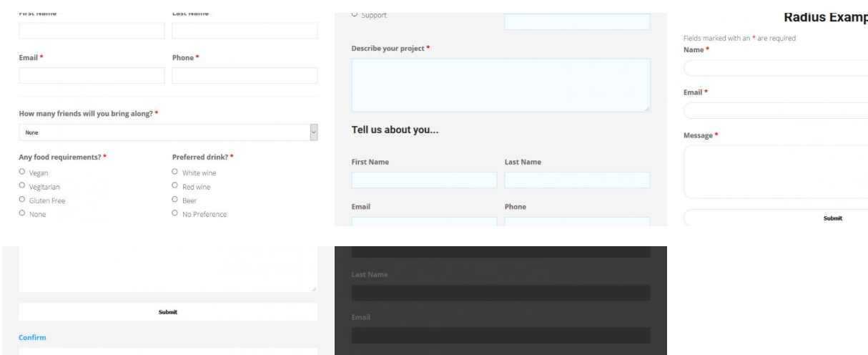Select None under food requirements
The height and width of the screenshot is (355, 868).
pyautogui.click(x=22, y=213)
